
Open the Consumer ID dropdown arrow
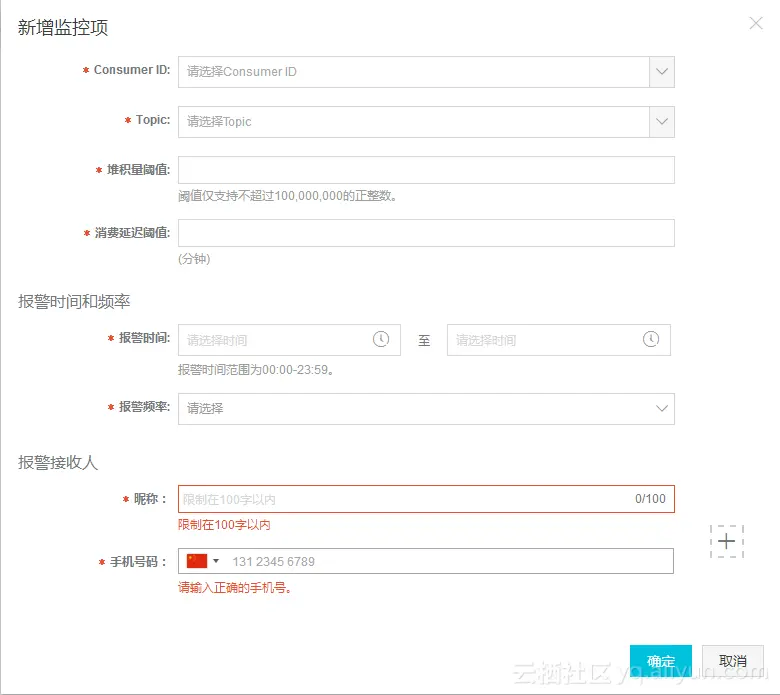coord(662,72)
